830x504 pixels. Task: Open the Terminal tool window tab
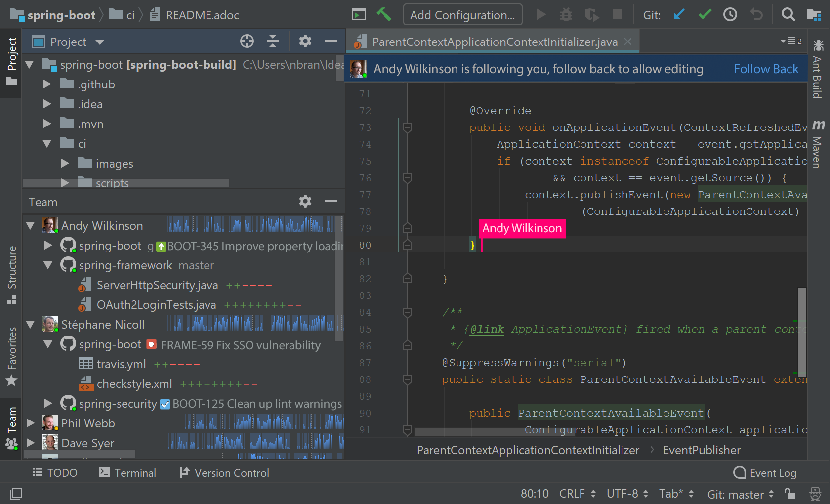(127, 473)
